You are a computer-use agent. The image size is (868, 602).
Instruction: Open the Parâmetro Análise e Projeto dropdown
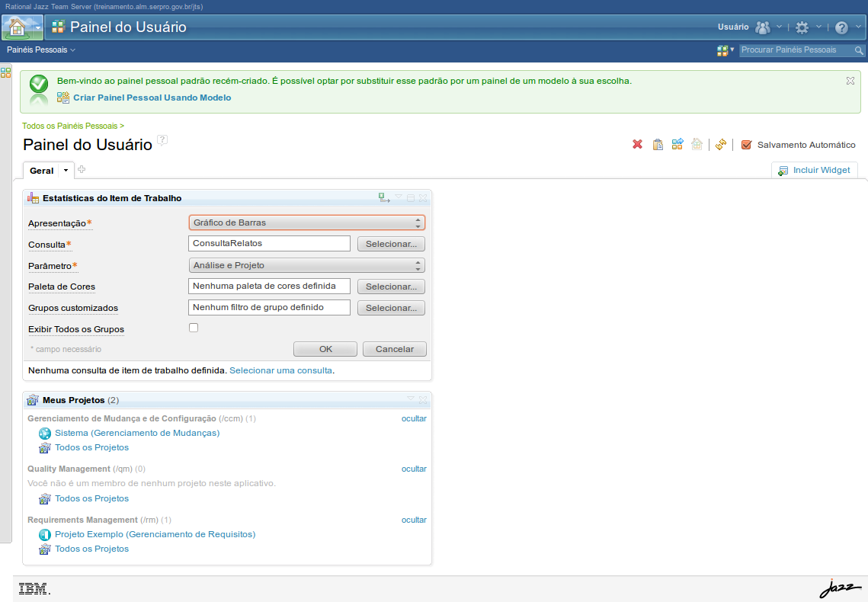pyautogui.click(x=306, y=266)
